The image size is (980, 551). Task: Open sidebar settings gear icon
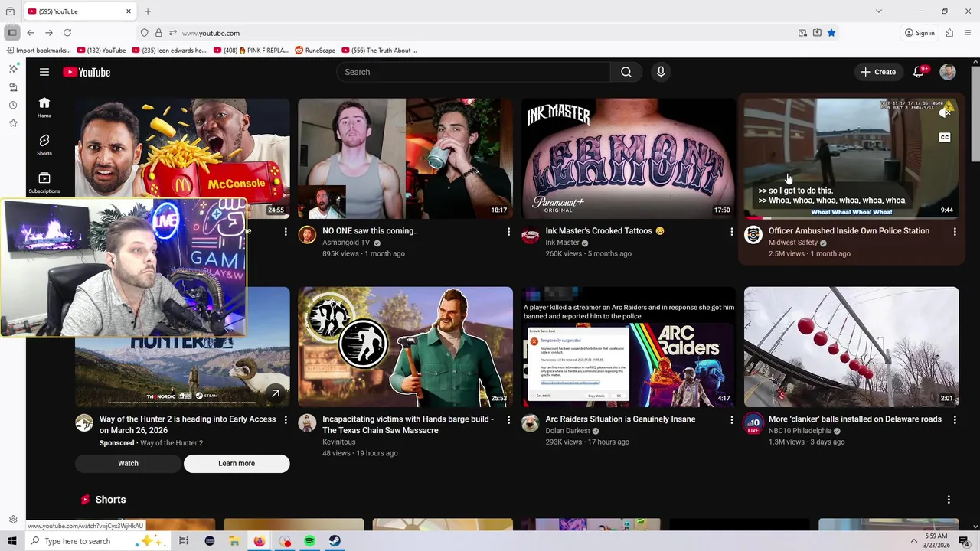[13, 520]
